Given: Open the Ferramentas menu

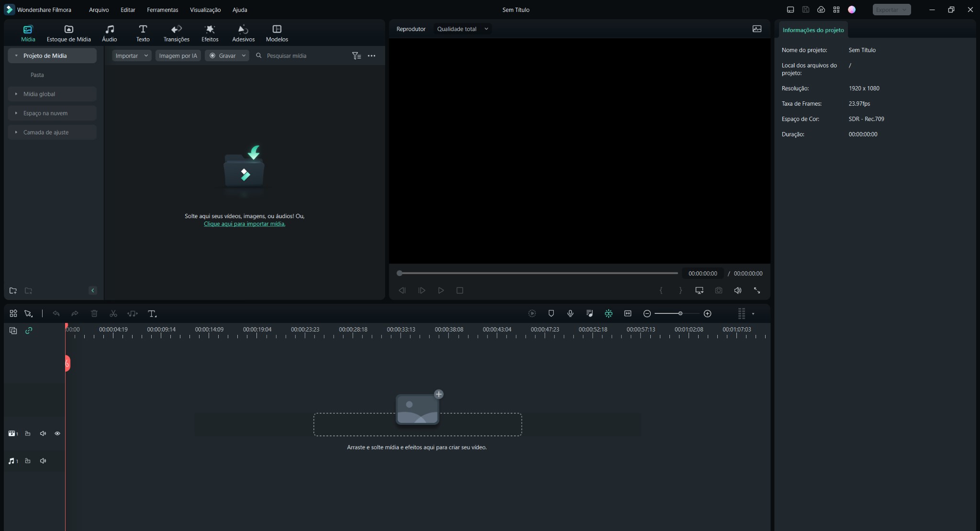Looking at the screenshot, I should pos(162,10).
